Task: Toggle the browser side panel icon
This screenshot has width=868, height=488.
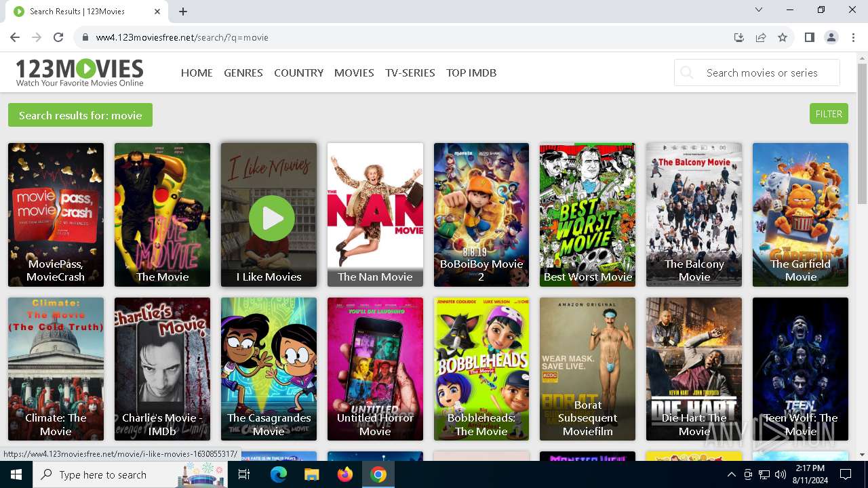Action: point(810,37)
